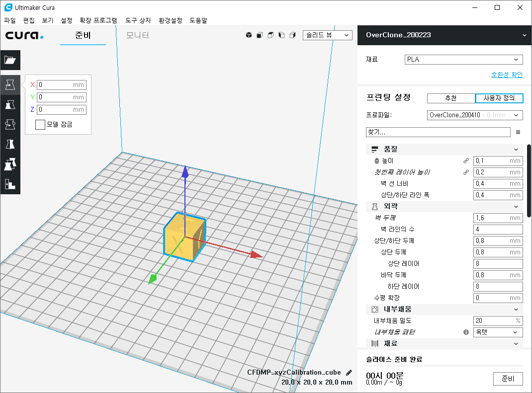
Task: Click the 상단 레이어 value field
Action: coord(498,263)
